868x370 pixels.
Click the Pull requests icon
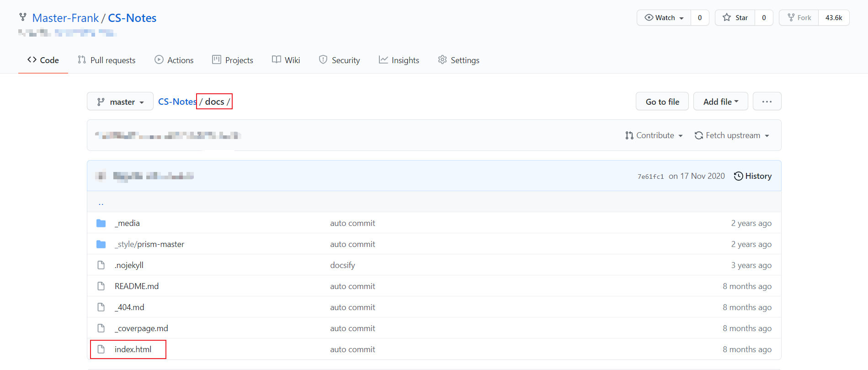pos(82,59)
